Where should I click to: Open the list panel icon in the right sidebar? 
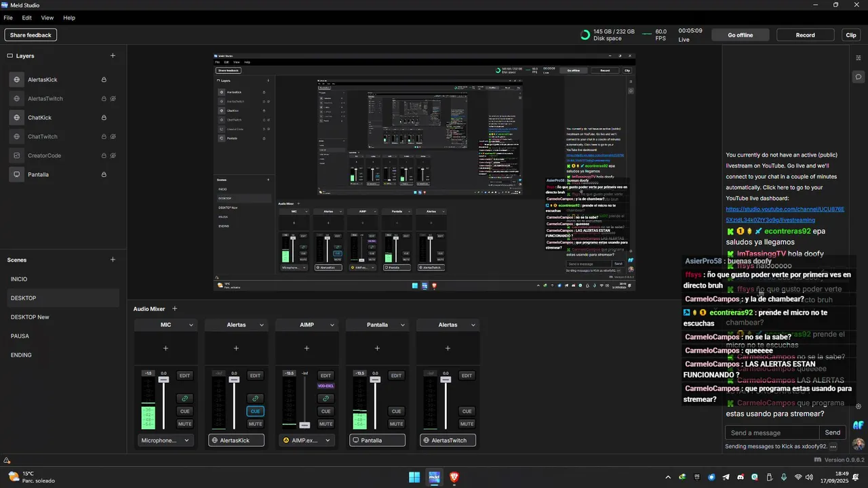859,58
